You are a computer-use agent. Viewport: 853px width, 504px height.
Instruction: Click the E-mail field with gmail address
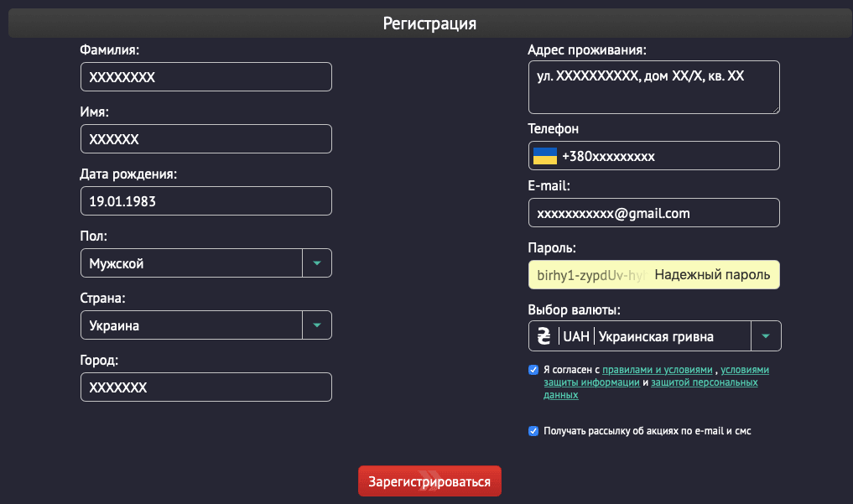coord(653,212)
